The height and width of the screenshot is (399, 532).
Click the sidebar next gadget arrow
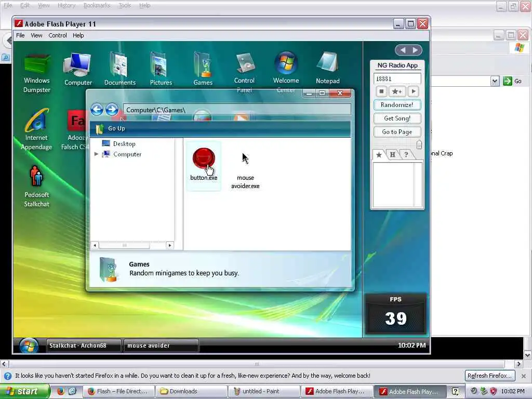[x=415, y=50]
